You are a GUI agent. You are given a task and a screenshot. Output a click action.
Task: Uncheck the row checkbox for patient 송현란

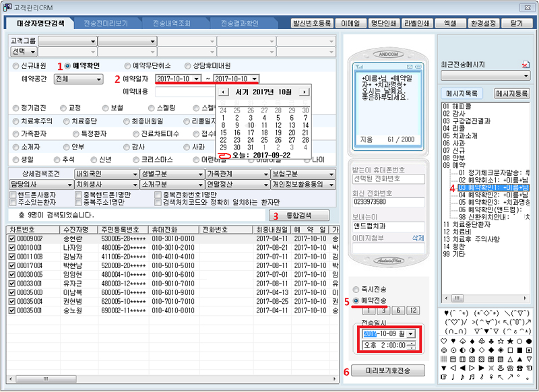pyautogui.click(x=11, y=238)
